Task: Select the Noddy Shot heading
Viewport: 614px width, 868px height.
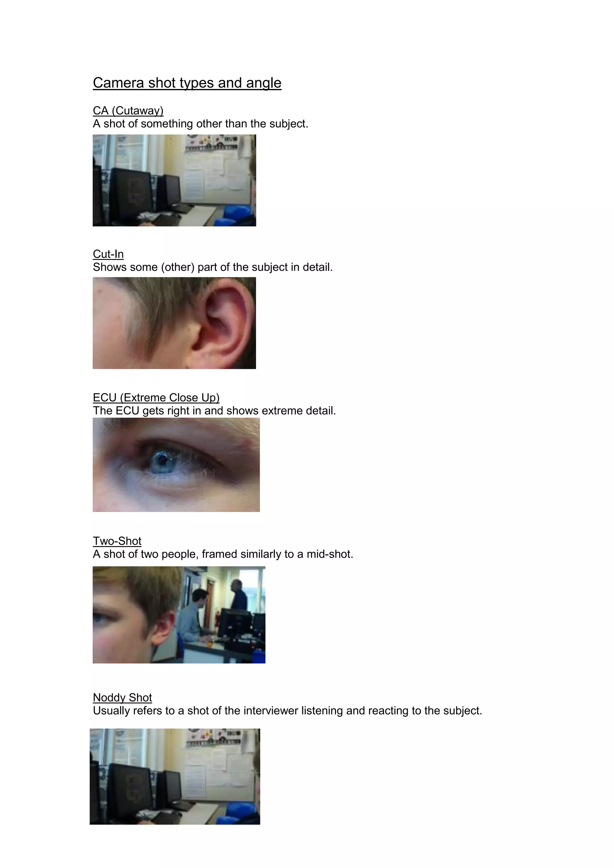Action: click(x=123, y=697)
